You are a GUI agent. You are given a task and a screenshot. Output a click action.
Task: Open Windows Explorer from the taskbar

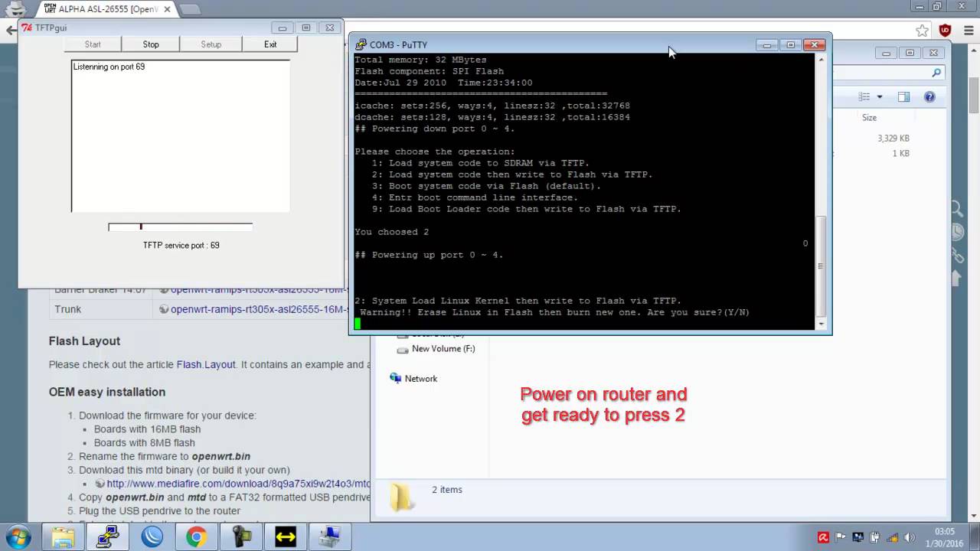[63, 536]
